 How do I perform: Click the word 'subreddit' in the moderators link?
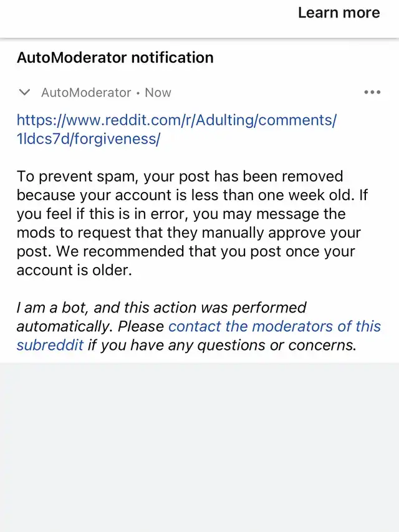[50, 345]
